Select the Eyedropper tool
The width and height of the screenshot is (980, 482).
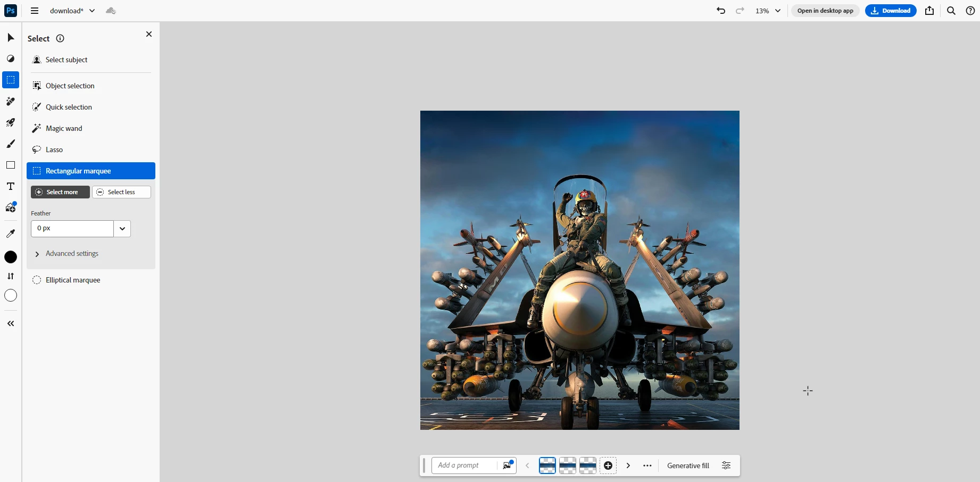pyautogui.click(x=11, y=234)
